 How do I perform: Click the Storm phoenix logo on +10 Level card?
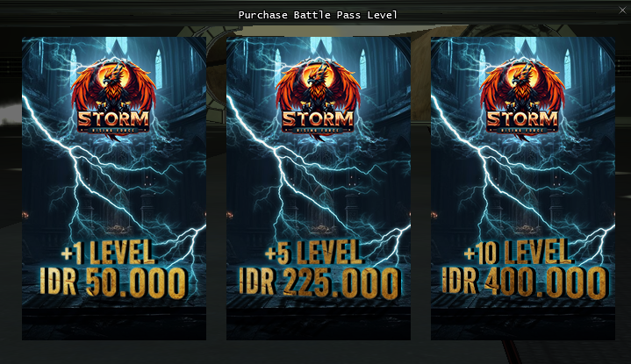(522, 99)
